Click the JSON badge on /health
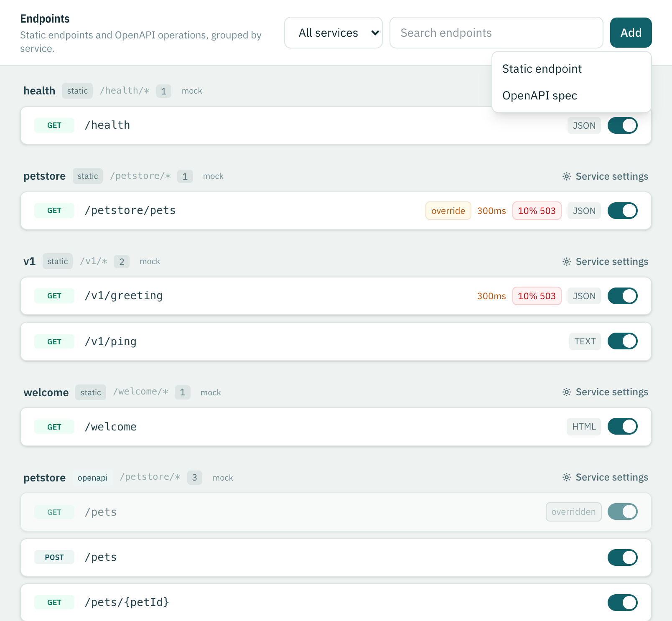672x621 pixels. tap(584, 125)
